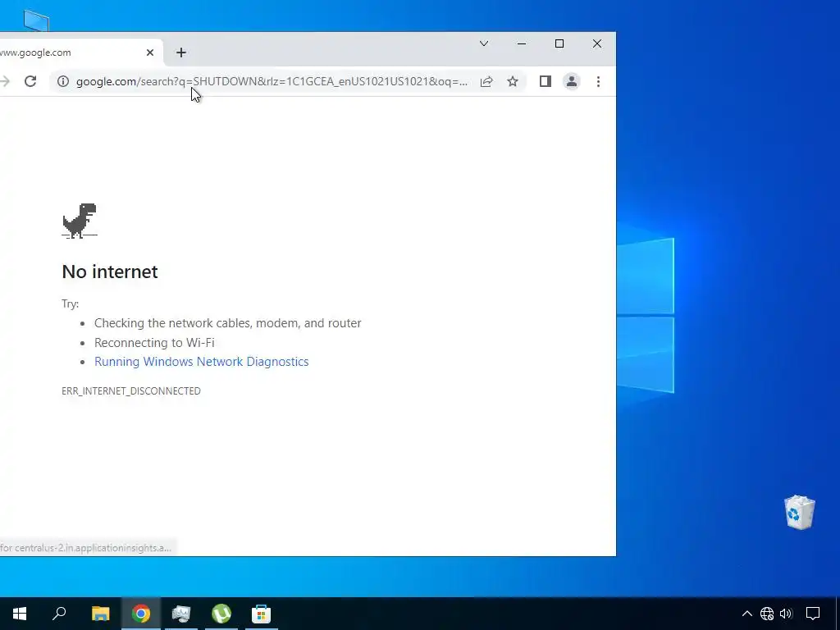The image size is (840, 630).
Task: Open a new tab
Action: coord(181,52)
